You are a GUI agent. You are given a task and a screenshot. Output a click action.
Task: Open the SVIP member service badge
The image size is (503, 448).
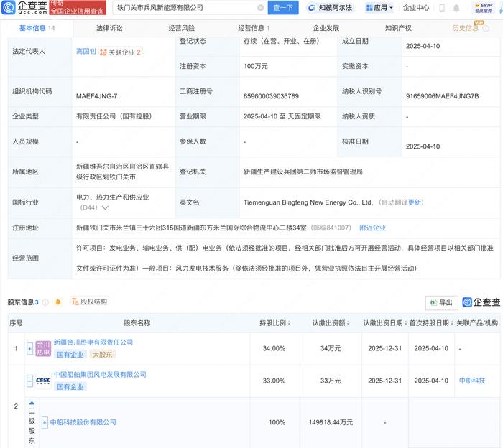(x=484, y=8)
